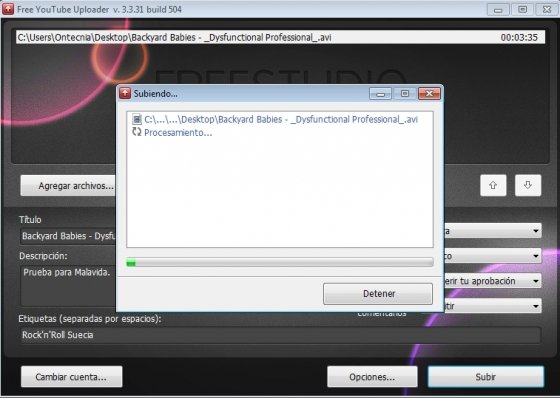Viewport: 560px width, 398px height.
Task: Click the 00:03:35 duration value
Action: [x=519, y=38]
